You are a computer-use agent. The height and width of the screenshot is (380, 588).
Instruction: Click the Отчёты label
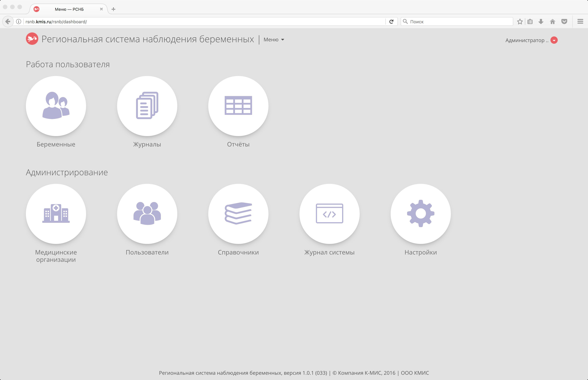click(238, 144)
